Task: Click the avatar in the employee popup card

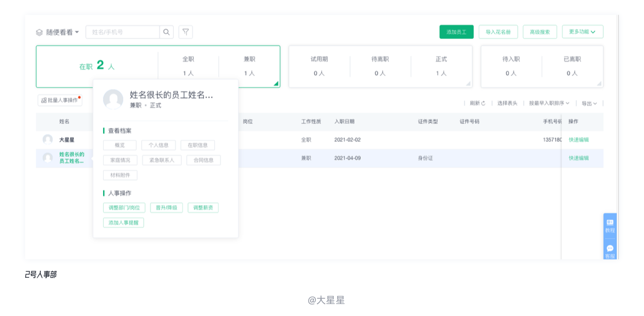Action: (x=113, y=100)
